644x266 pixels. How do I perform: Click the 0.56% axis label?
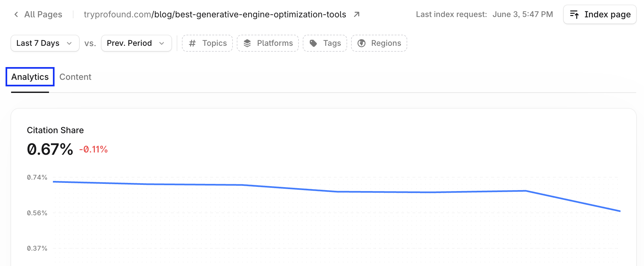[x=37, y=213]
